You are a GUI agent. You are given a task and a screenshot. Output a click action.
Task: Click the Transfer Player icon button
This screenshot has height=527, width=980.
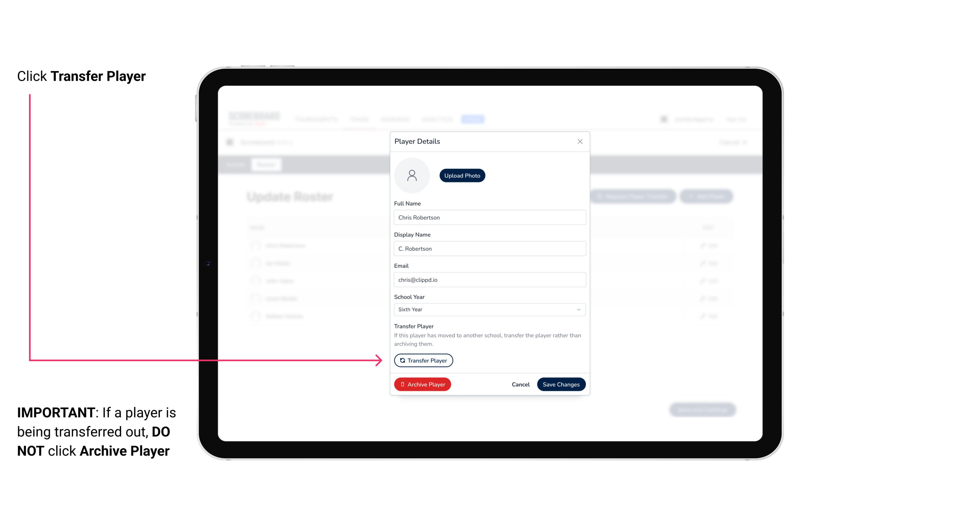[423, 360]
